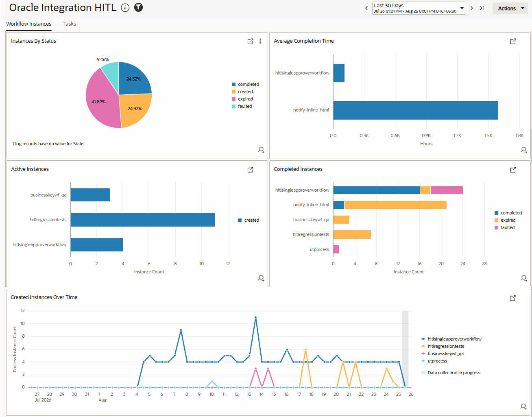Image resolution: width=532 pixels, height=417 pixels.
Task: Click the Created Instances Over Time search-user icon
Action: [523, 406]
